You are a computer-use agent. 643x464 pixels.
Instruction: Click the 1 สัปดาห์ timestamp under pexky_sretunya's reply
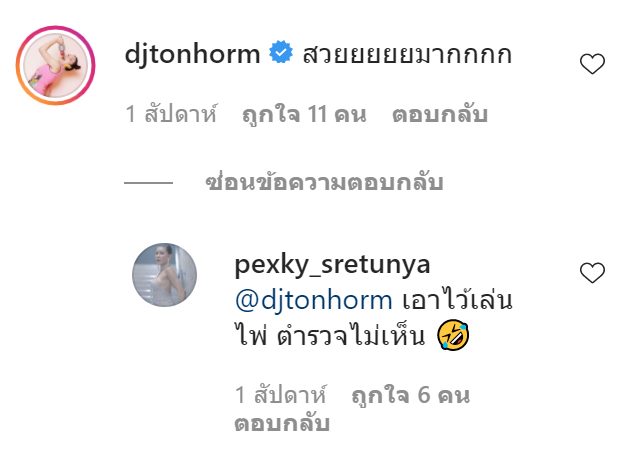click(x=281, y=395)
